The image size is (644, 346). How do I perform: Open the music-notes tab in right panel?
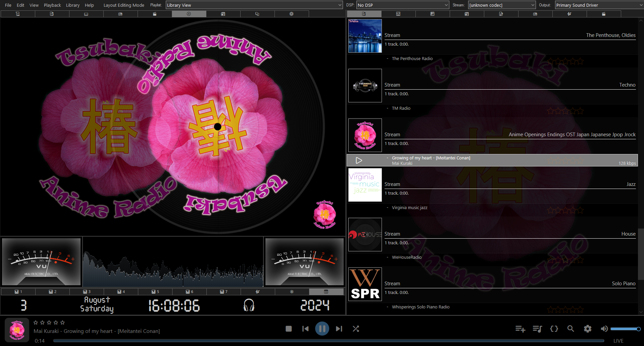point(569,14)
